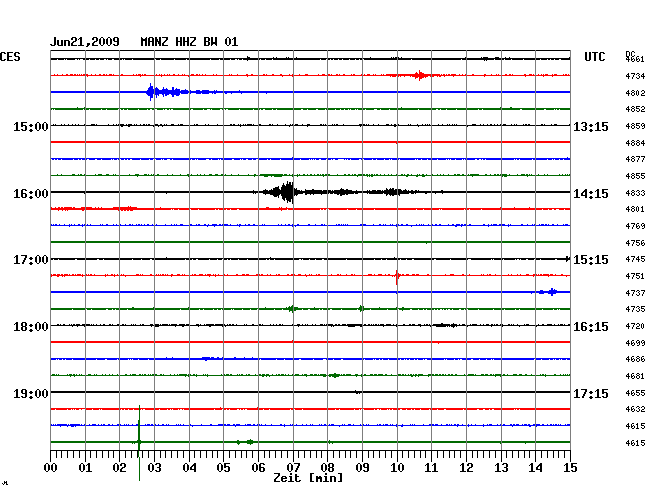Select the 16:15 UTC label on right axis

click(x=591, y=327)
